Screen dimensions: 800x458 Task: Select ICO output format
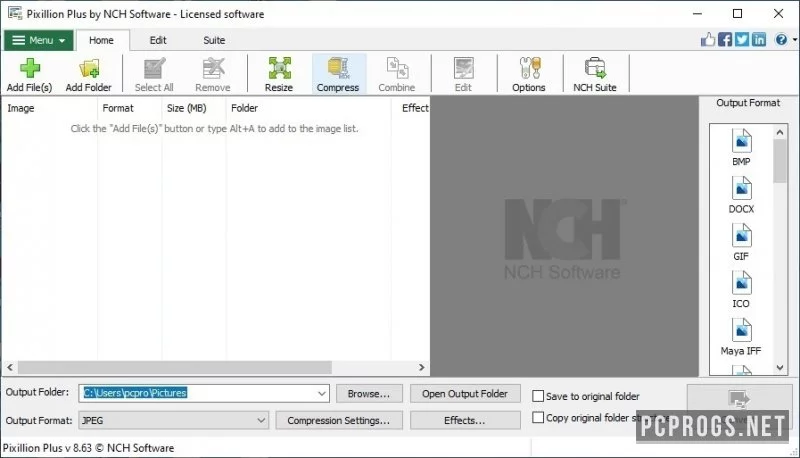741,290
